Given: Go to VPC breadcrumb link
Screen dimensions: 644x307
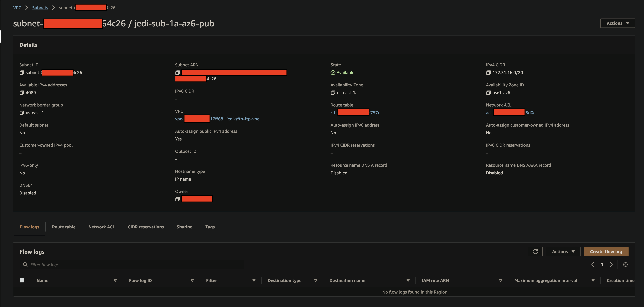Looking at the screenshot, I should coord(17,8).
